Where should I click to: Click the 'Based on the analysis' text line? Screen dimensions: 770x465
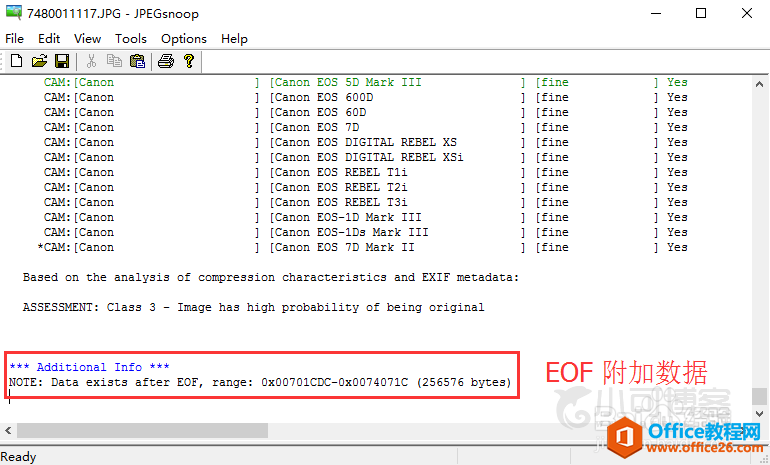271,277
